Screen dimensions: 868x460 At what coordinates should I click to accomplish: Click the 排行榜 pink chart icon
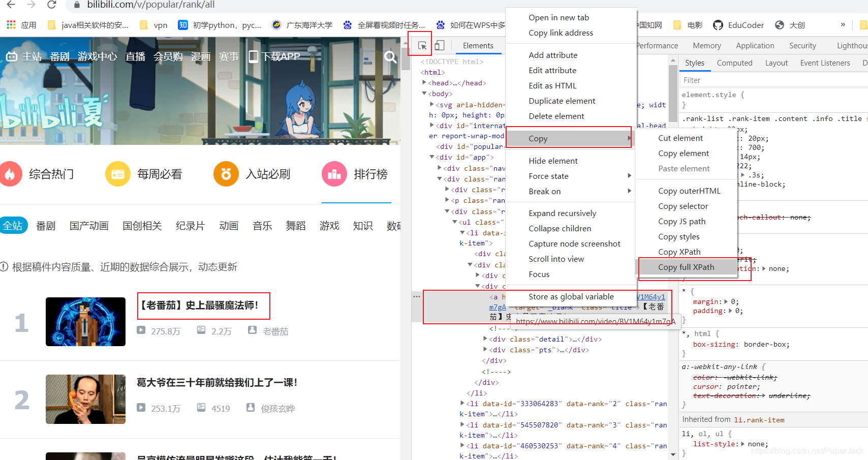point(334,174)
